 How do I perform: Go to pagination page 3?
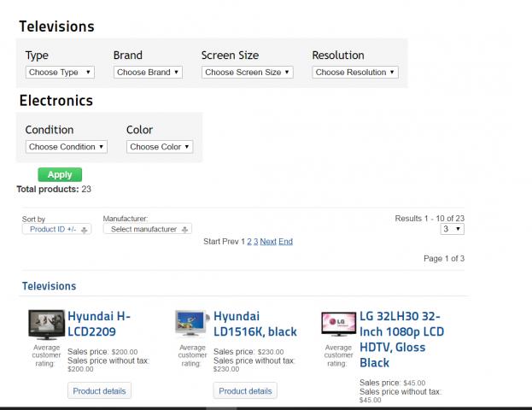[x=256, y=242]
